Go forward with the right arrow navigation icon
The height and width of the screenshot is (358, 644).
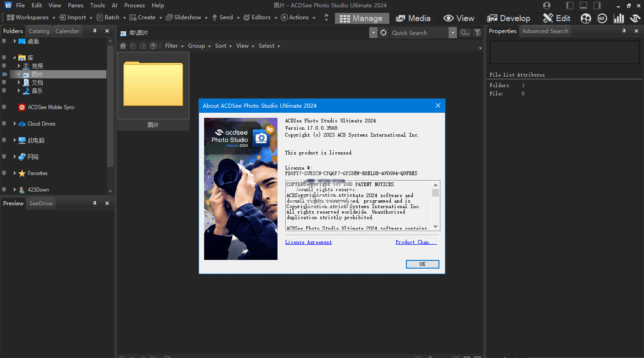pyautogui.click(x=143, y=46)
